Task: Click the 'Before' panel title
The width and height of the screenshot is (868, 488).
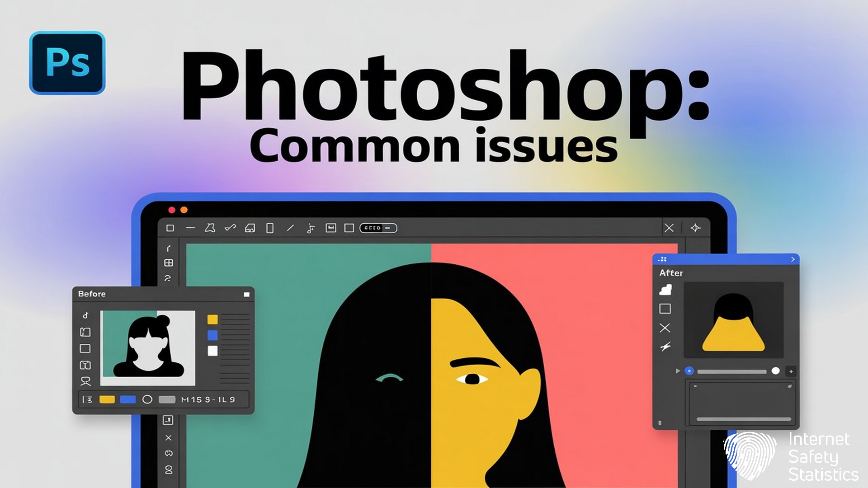Action: point(92,294)
